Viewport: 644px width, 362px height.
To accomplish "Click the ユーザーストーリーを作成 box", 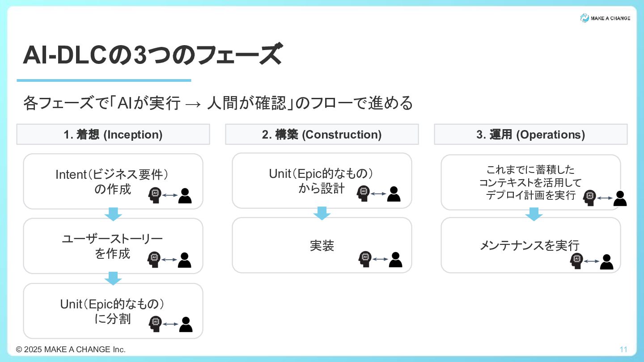I will click(x=113, y=246).
